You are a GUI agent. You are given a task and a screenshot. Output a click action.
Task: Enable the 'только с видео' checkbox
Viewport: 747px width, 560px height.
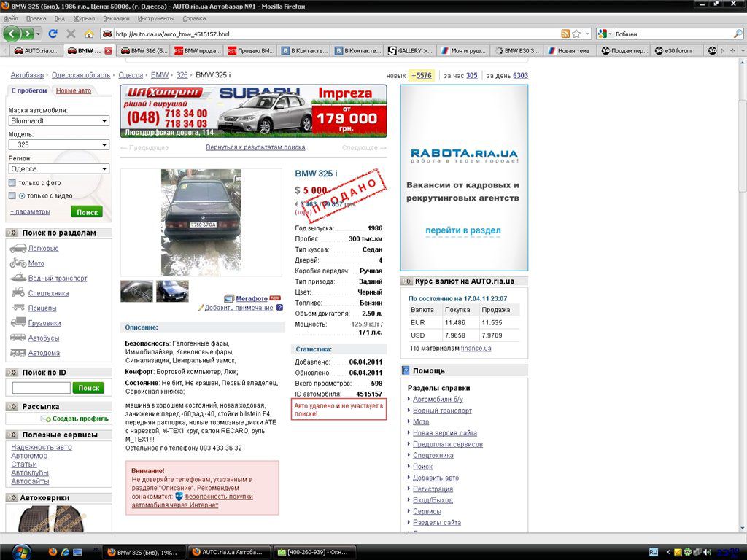tap(12, 195)
